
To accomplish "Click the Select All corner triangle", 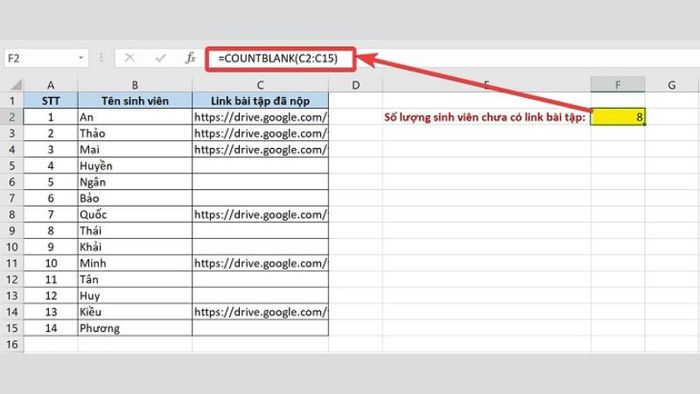I will coord(16,85).
